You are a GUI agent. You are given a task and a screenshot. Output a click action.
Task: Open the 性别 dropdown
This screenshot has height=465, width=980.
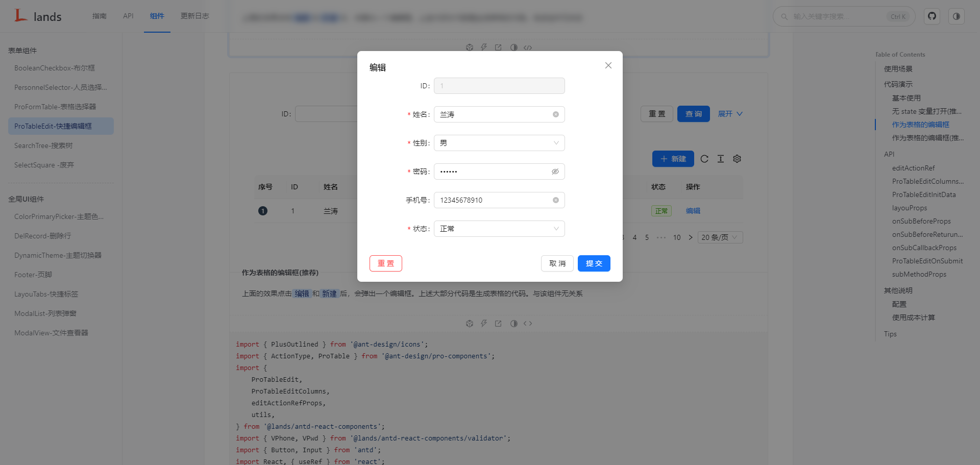coord(499,143)
